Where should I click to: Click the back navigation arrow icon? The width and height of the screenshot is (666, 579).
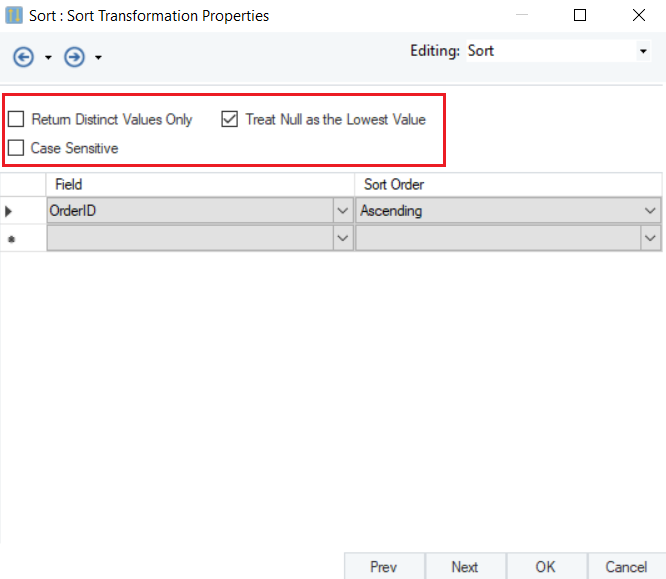(23, 57)
